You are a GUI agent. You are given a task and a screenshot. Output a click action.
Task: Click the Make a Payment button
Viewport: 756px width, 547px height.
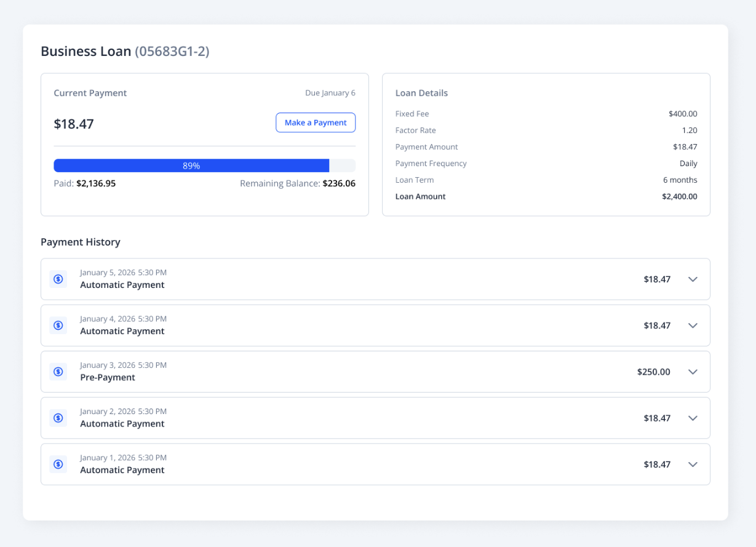click(316, 122)
